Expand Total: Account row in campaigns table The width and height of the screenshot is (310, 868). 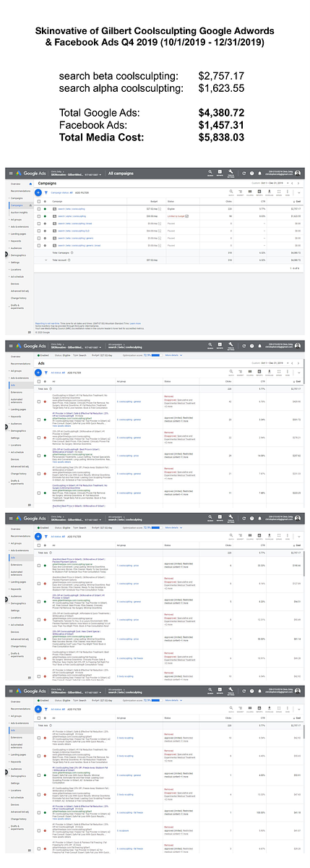tap(46, 260)
